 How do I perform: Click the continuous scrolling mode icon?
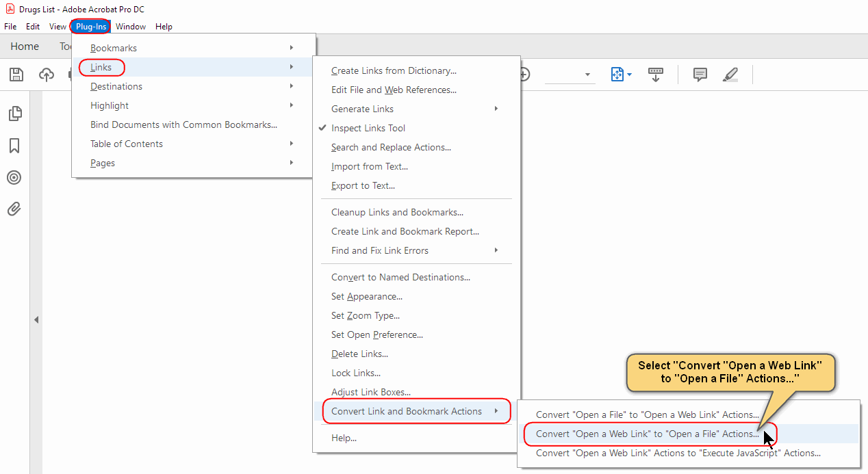pyautogui.click(x=655, y=74)
